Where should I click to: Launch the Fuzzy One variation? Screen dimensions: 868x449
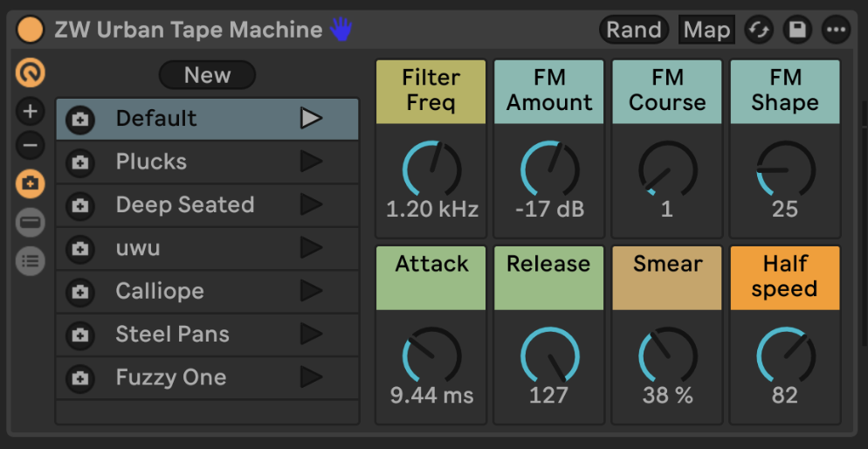[311, 377]
